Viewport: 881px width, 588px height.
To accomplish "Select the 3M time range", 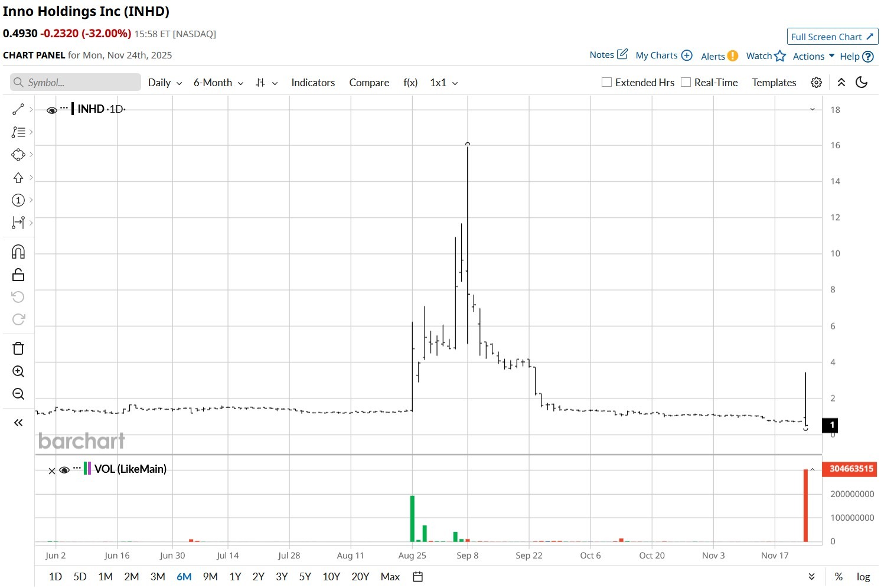I will pos(158,577).
